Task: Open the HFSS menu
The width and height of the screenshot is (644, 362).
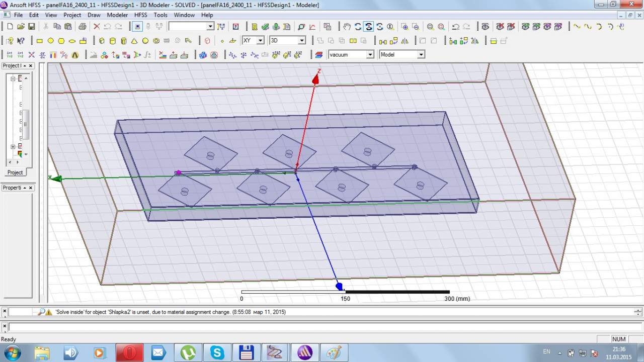Action: [140, 15]
